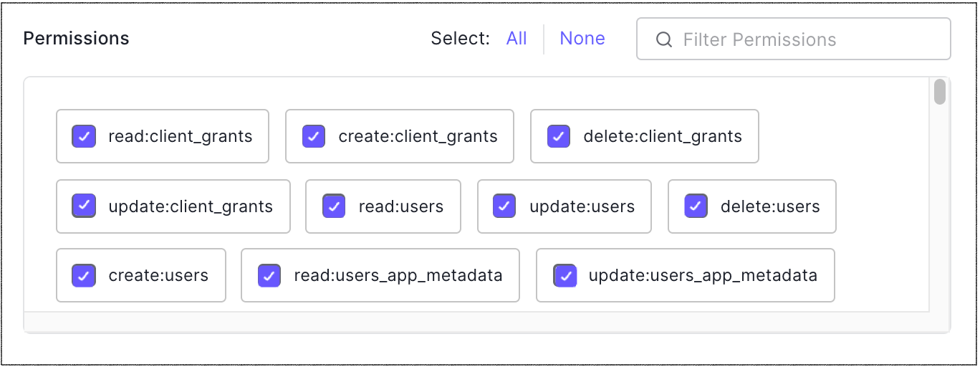Viewport: 980px width, 367px height.
Task: Uncheck the delete:users checkbox
Action: pyautogui.click(x=696, y=206)
